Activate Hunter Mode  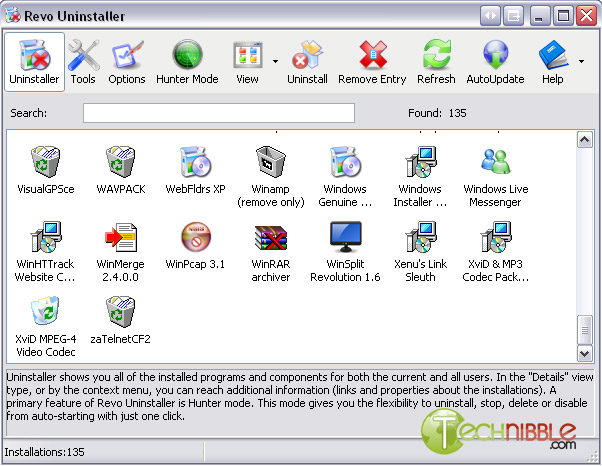(x=187, y=62)
